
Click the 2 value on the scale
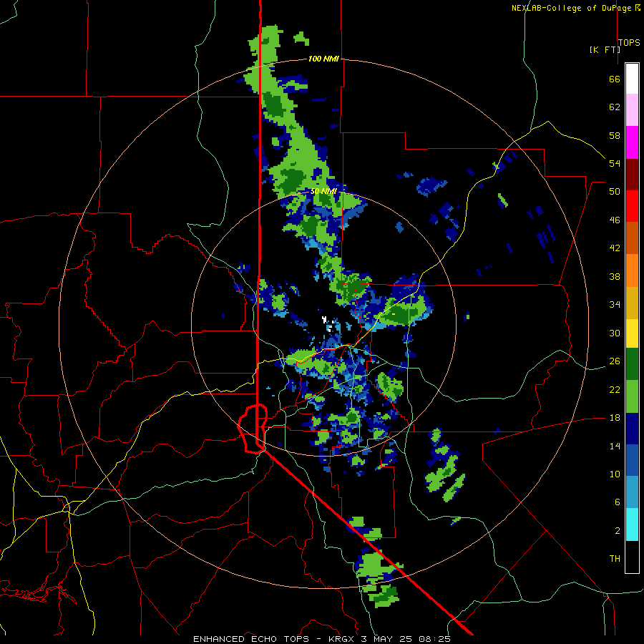[x=618, y=531]
